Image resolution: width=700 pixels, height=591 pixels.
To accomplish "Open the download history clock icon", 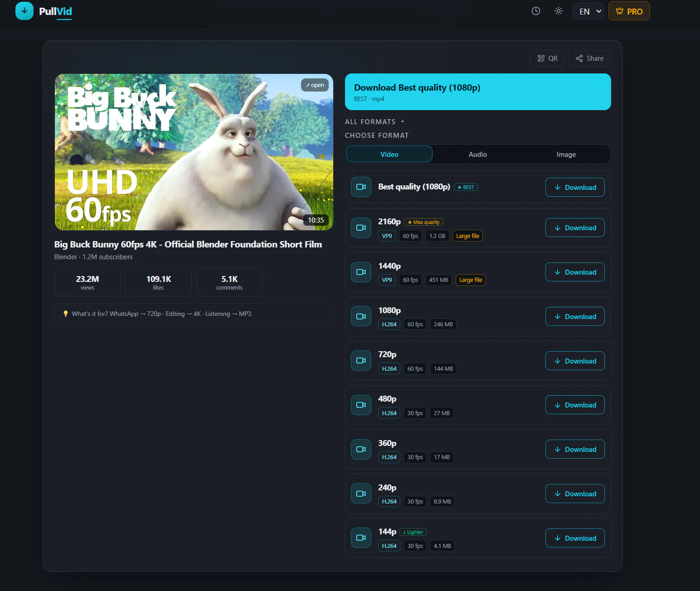I will tap(536, 11).
